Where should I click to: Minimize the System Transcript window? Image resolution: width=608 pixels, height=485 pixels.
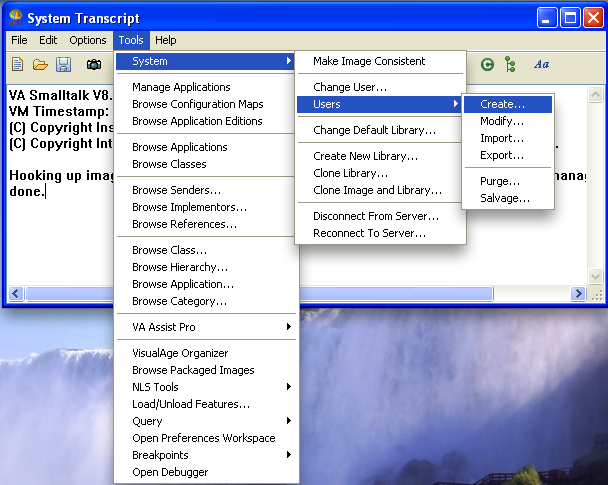(x=547, y=18)
